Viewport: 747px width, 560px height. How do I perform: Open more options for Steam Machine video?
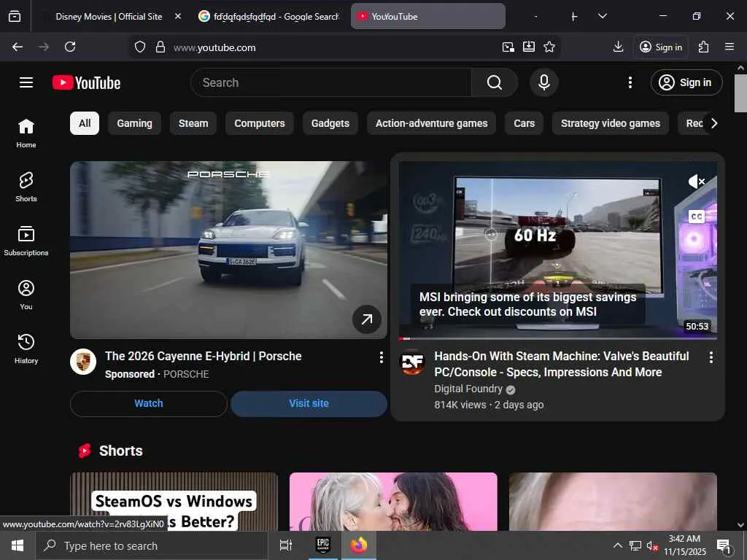click(711, 357)
